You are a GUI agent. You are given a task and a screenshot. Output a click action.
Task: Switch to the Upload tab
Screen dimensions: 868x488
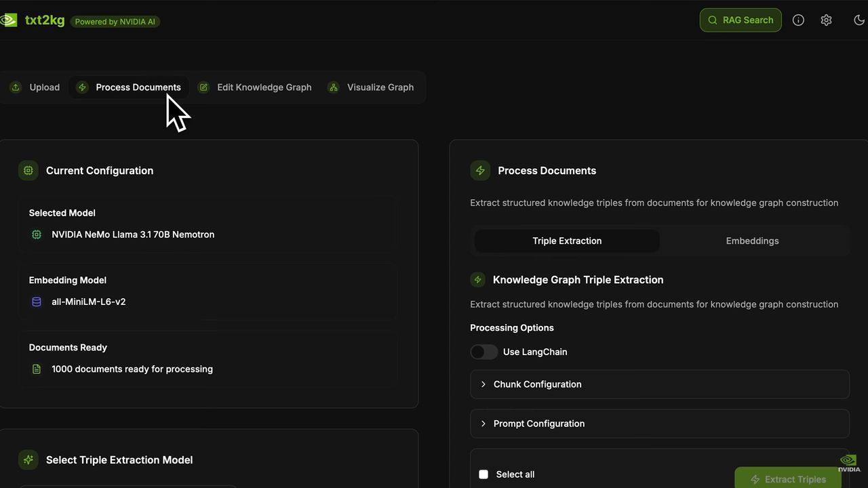[x=35, y=87]
